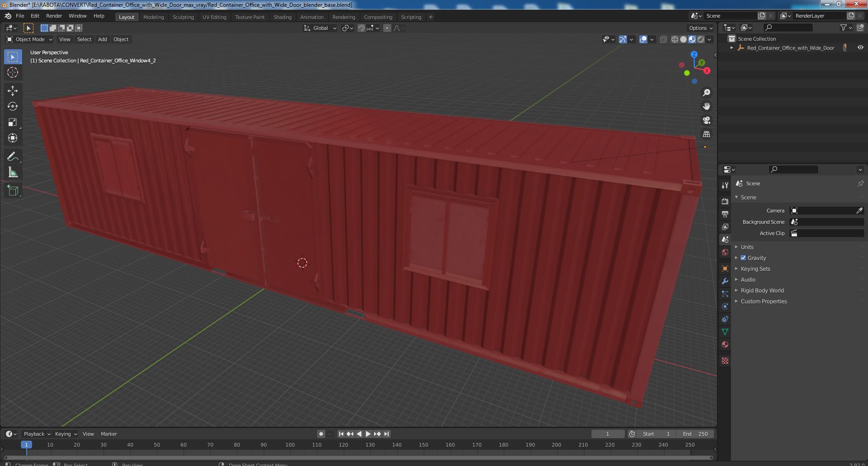Click the current frame number field
The width and height of the screenshot is (868, 466).
(607, 434)
